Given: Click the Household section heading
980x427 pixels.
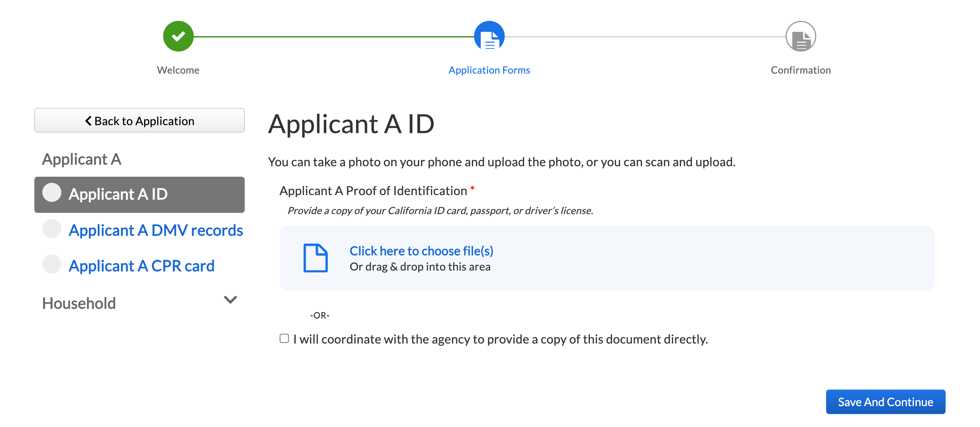Looking at the screenshot, I should coord(79,303).
